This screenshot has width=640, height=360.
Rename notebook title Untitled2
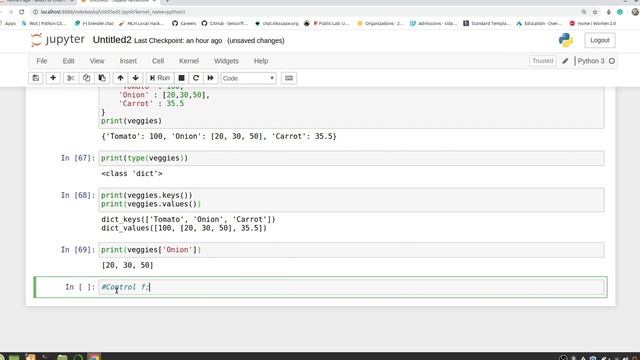click(x=112, y=40)
